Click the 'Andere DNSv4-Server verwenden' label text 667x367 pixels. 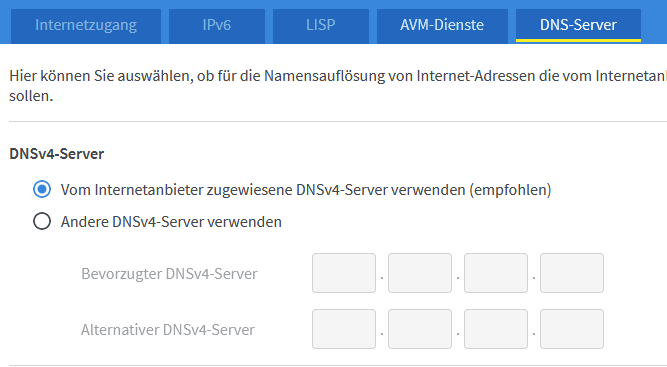pyautogui.click(x=171, y=222)
